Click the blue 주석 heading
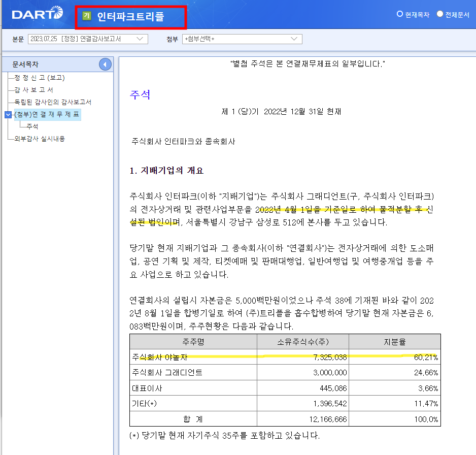Screen dimensions: 476x455 click(x=140, y=95)
